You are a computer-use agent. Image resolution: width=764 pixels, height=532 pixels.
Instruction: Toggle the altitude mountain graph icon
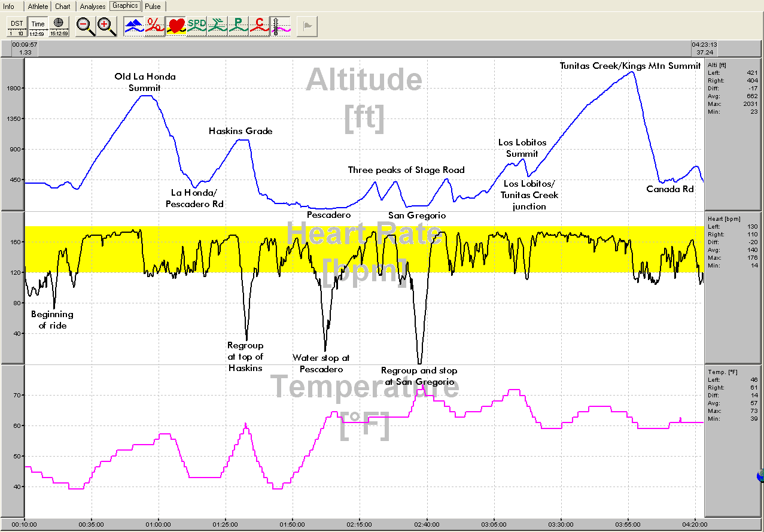click(134, 26)
